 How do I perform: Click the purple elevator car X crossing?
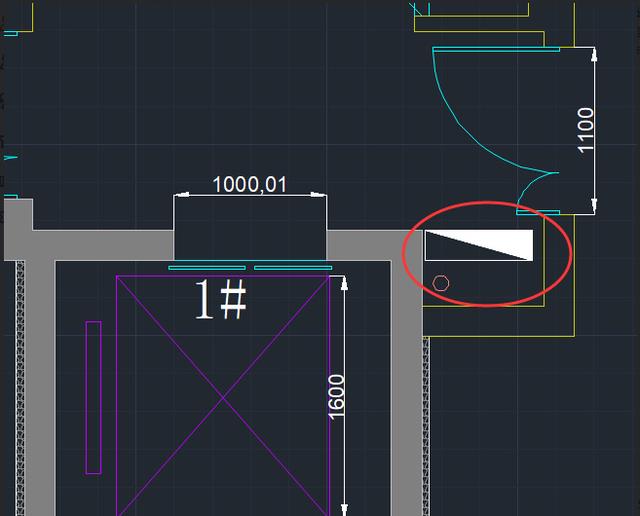click(x=223, y=397)
